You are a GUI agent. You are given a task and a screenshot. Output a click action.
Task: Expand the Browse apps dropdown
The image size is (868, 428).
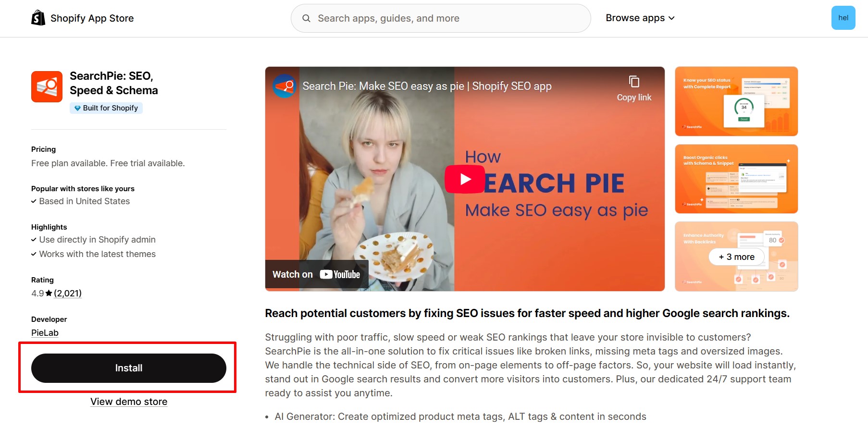point(640,18)
